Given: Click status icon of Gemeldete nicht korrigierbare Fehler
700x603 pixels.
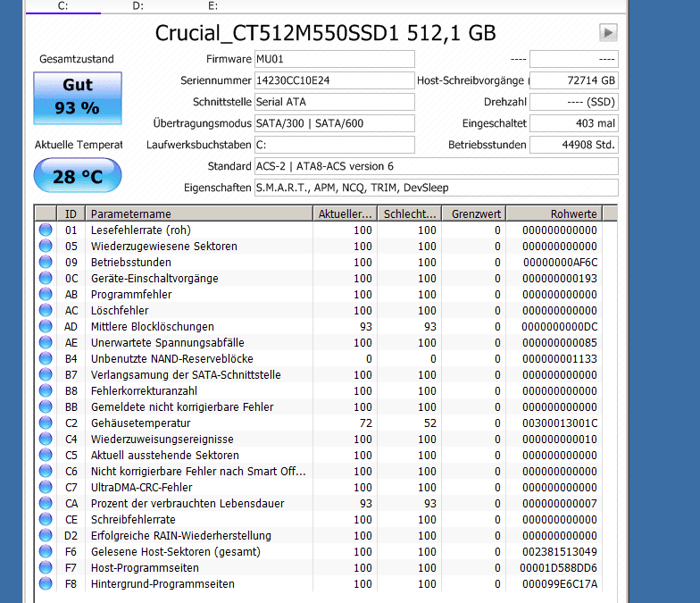Looking at the screenshot, I should point(46,406).
